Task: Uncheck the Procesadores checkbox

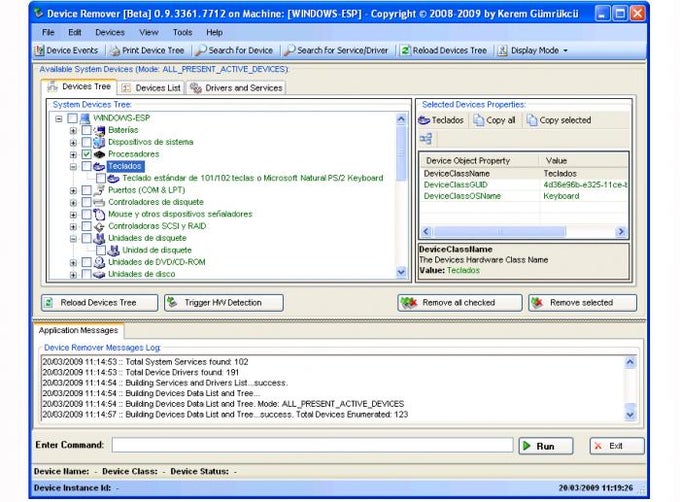Action: click(86, 154)
